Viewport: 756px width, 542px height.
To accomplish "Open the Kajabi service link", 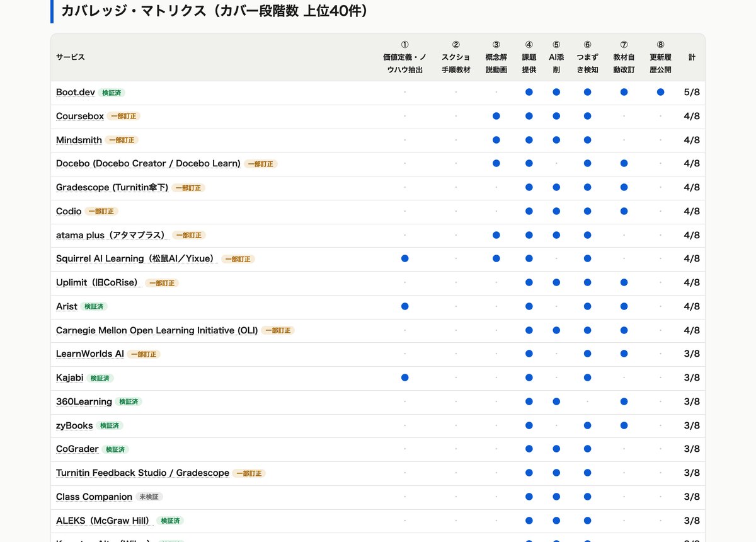I will (70, 378).
